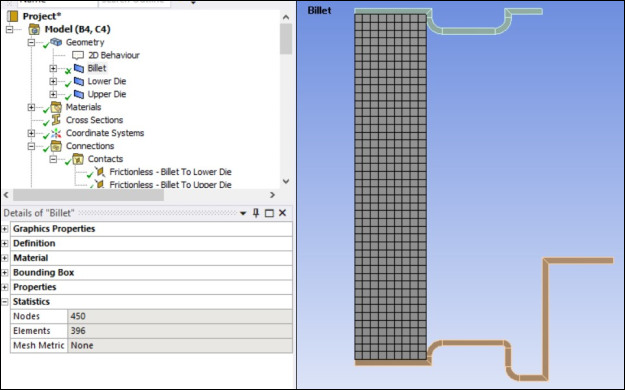
Task: Collapse the Model (B4, C4) tree node
Action: point(9,29)
